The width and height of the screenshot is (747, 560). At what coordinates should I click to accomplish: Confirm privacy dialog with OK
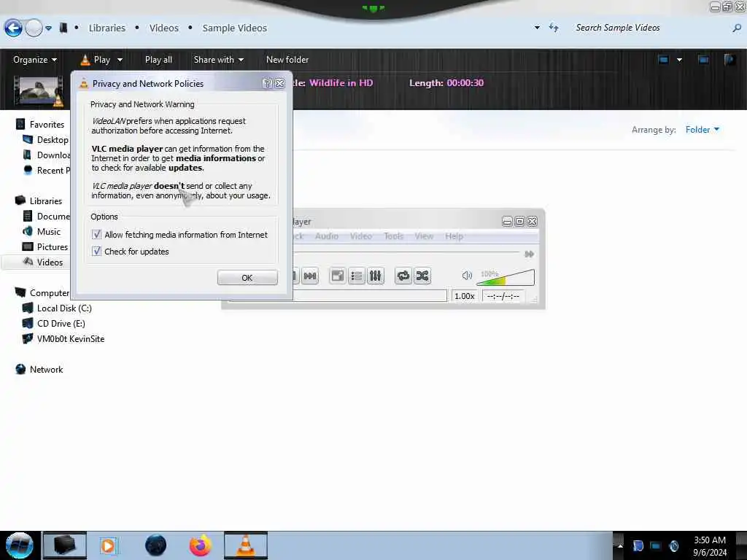pyautogui.click(x=247, y=278)
